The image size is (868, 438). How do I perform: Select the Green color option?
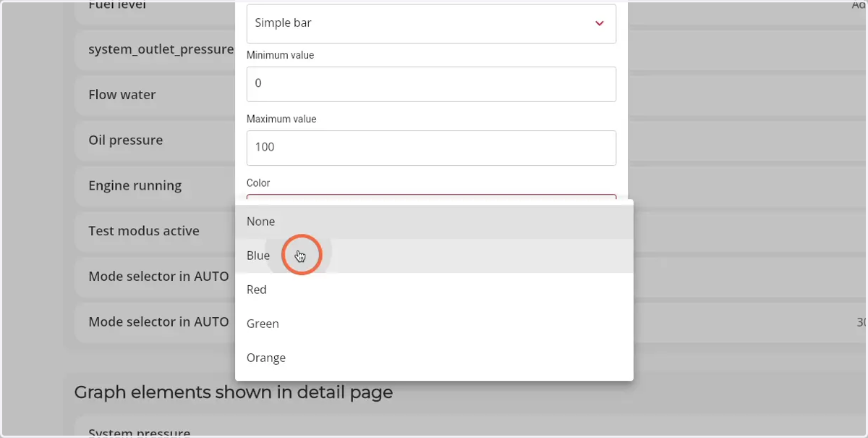point(434,324)
